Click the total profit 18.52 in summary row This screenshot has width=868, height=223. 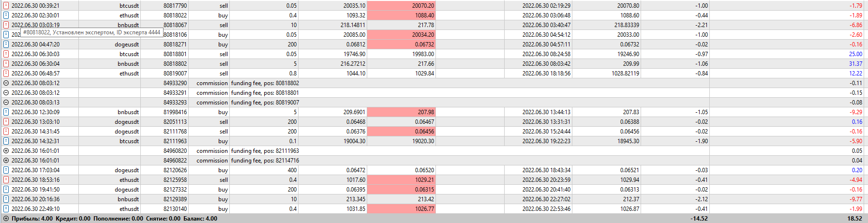[x=854, y=219]
